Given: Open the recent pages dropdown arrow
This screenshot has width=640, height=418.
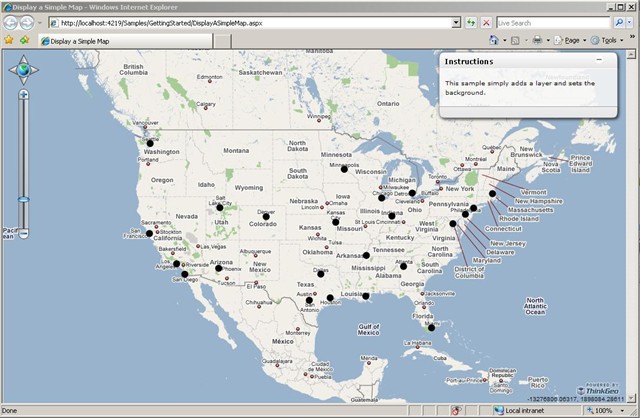Looking at the screenshot, I should click(40, 23).
